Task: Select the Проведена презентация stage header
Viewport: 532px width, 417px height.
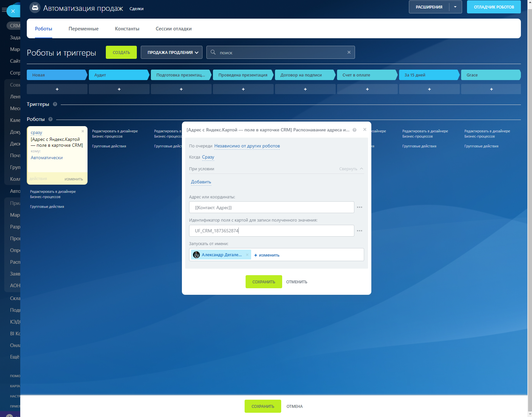Action: point(243,75)
